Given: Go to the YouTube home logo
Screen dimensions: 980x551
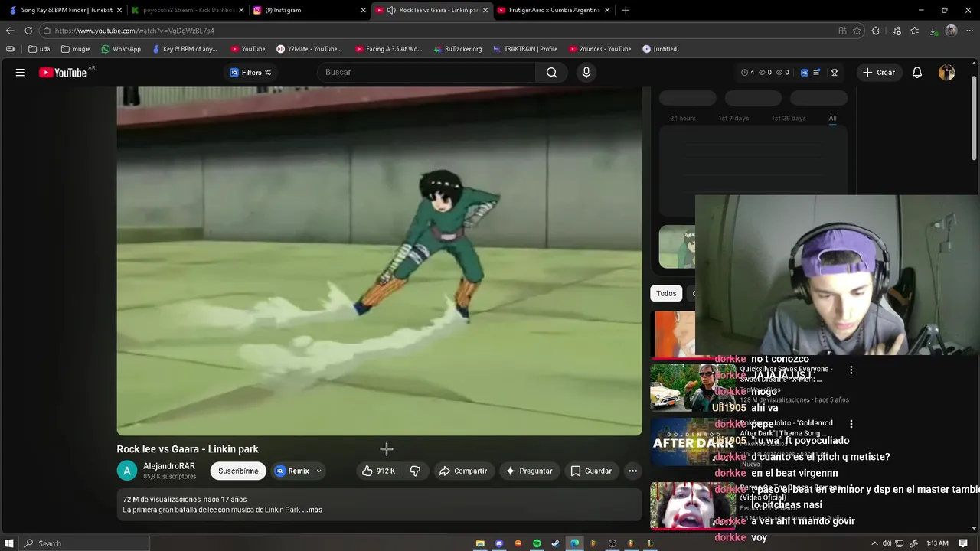Looking at the screenshot, I should click(63, 73).
